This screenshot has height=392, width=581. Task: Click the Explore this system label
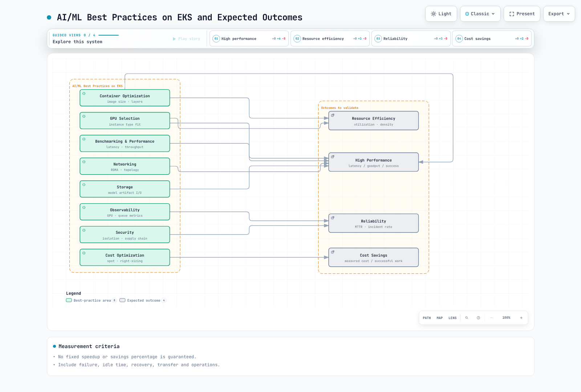77,42
